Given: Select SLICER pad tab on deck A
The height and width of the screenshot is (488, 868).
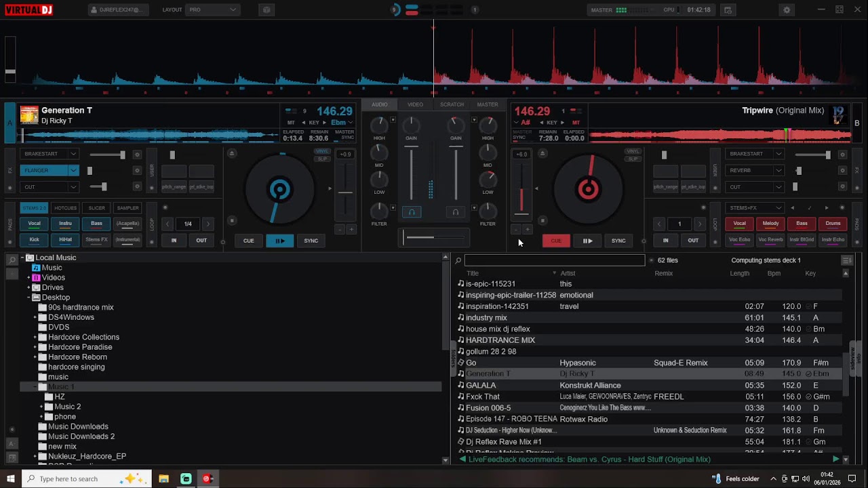Looking at the screenshot, I should [x=96, y=208].
